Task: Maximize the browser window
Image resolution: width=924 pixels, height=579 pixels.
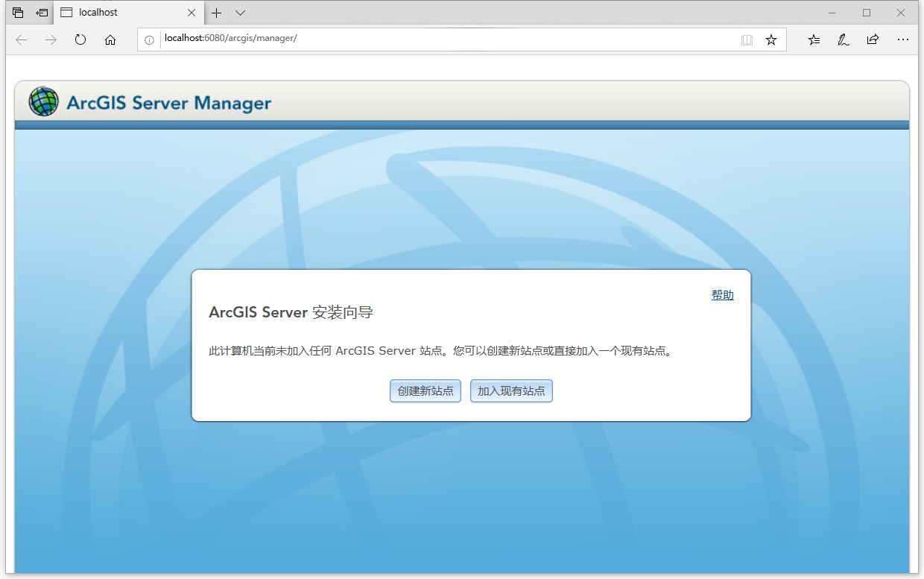Action: 867,13
